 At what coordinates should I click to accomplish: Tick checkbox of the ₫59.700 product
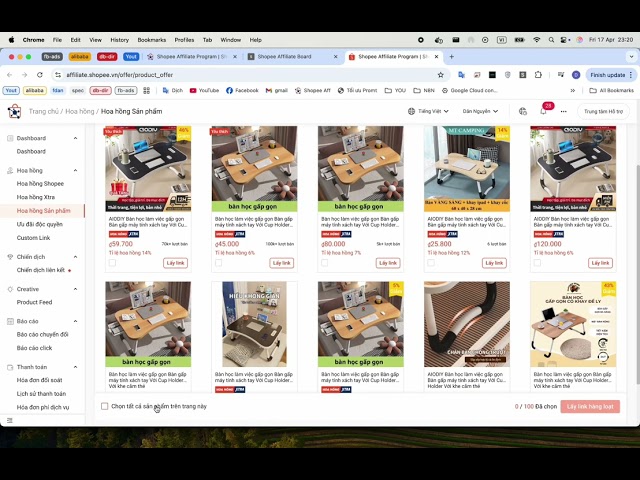click(112, 263)
